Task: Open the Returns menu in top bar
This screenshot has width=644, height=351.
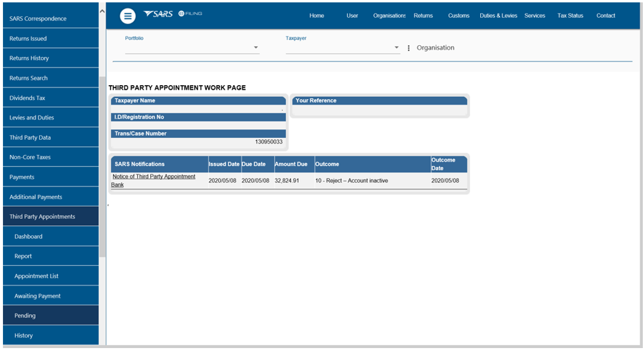Action: pyautogui.click(x=423, y=16)
